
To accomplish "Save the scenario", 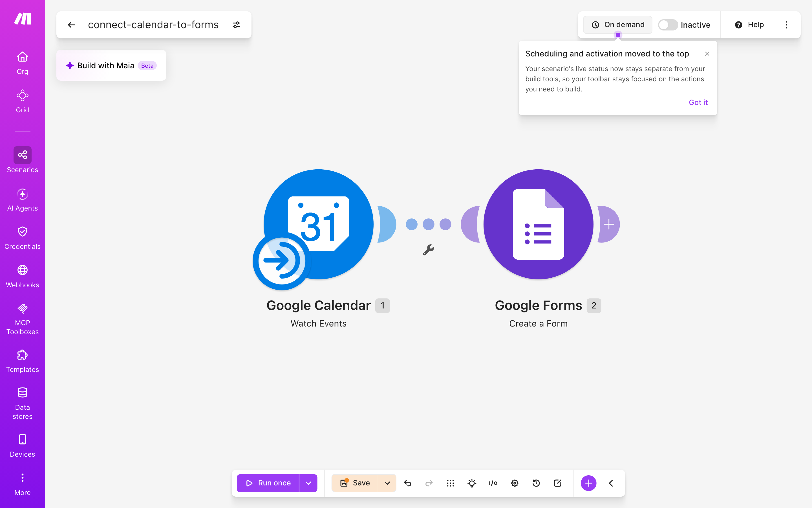I will (355, 483).
